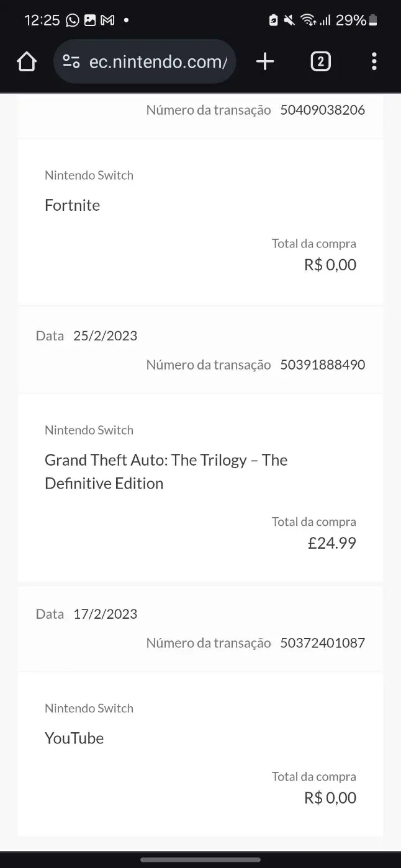Open the YouTube purchase entry
The image size is (401, 868).
point(200,754)
